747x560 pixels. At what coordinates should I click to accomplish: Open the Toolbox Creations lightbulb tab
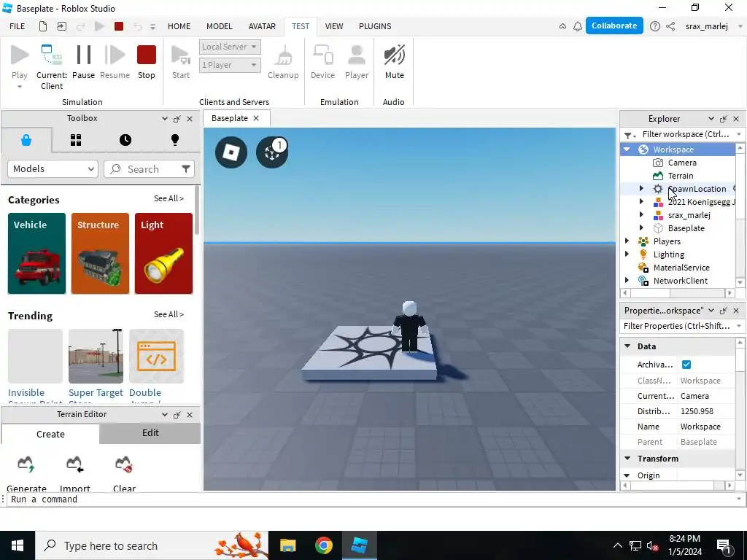pyautogui.click(x=175, y=140)
